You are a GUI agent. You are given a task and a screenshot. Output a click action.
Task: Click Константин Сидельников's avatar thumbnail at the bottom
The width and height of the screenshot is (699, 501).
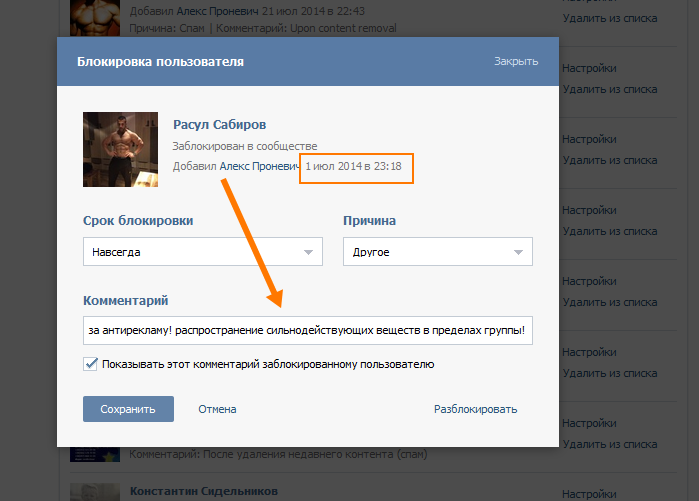(x=95, y=492)
